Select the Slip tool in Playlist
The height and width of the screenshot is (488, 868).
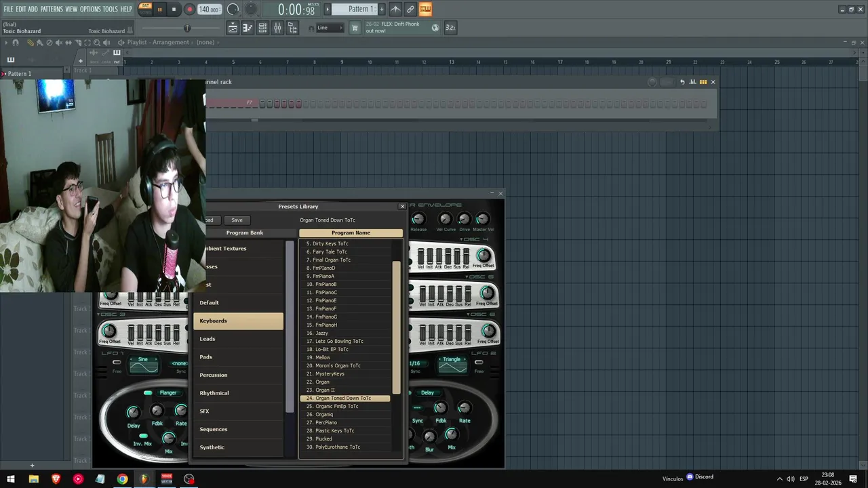click(68, 42)
